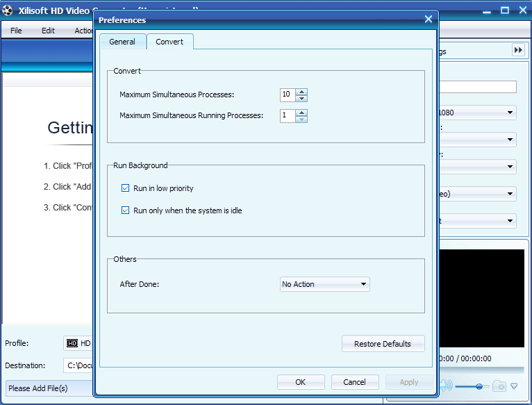Open the dropdown ending with 'eo)'

[x=478, y=194]
